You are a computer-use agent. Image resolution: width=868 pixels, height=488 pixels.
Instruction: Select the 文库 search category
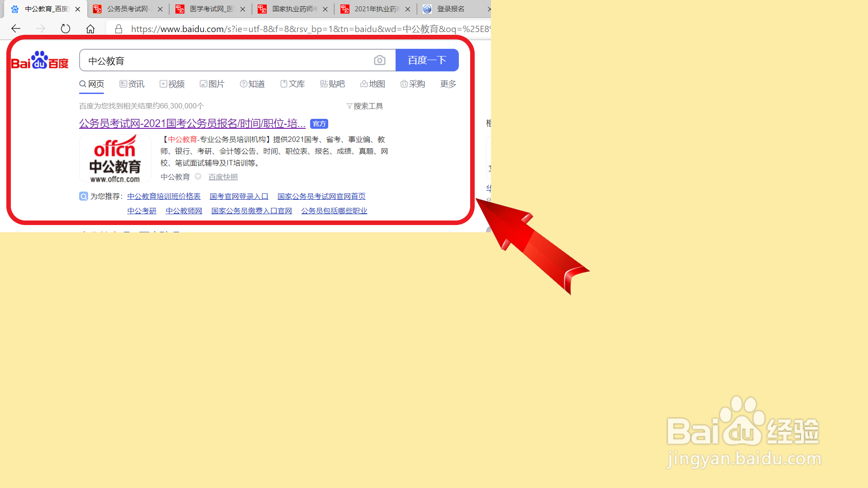292,84
